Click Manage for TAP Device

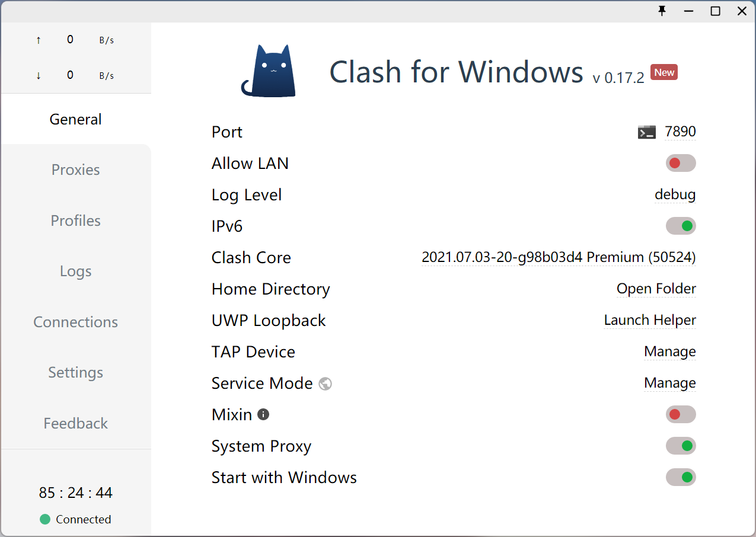pos(669,351)
